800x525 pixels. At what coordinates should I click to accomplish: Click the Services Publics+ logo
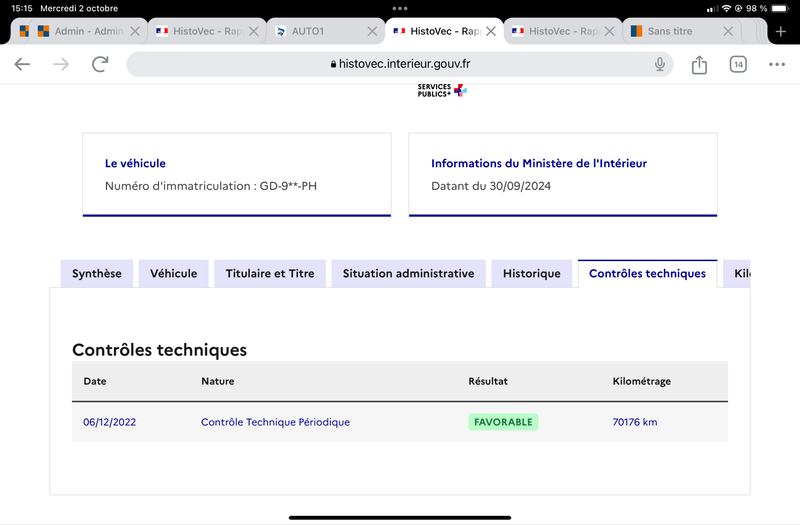[442, 90]
